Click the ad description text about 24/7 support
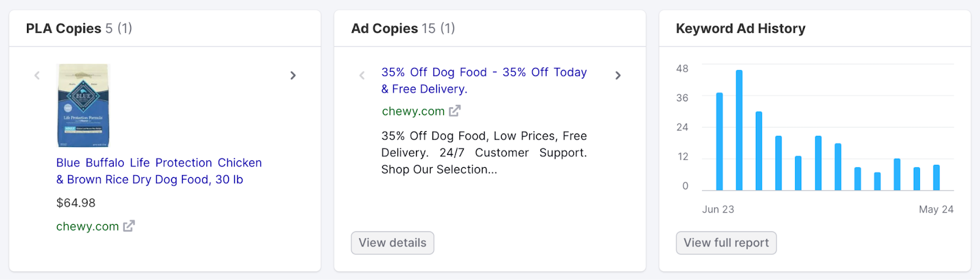Screen dimensions: 980x280 pos(483,153)
